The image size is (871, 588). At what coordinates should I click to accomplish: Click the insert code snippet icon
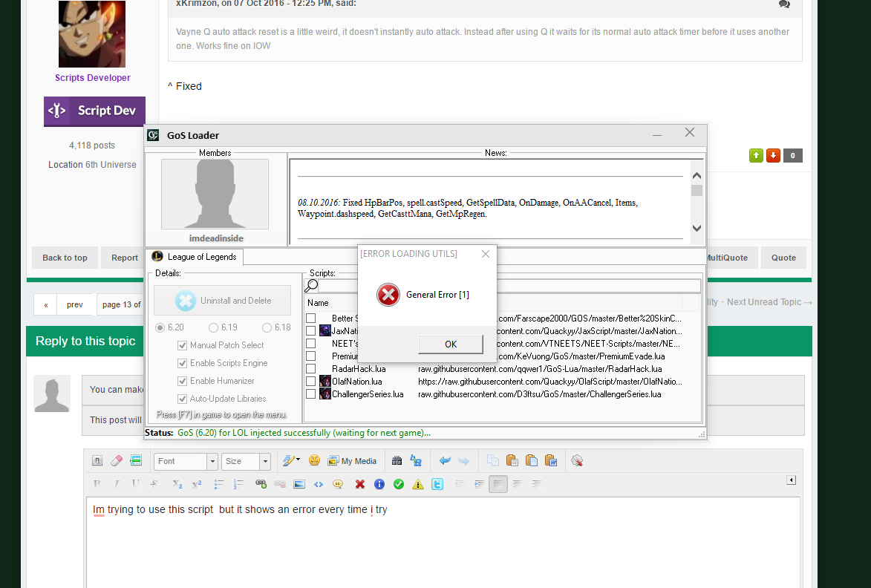319,484
